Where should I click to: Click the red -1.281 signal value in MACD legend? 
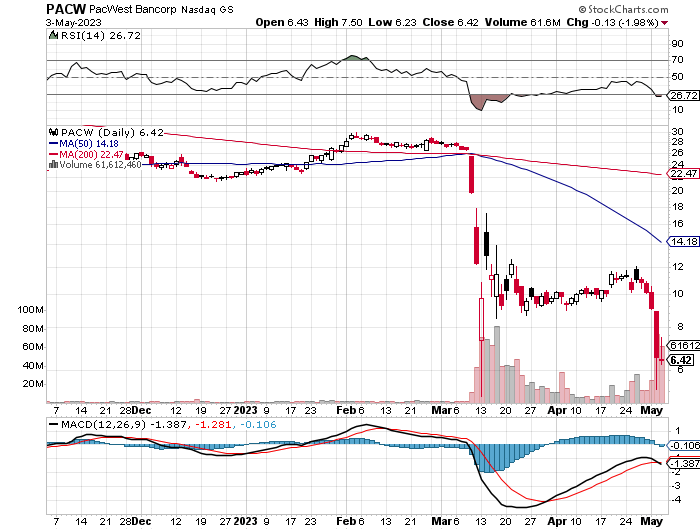click(x=212, y=425)
